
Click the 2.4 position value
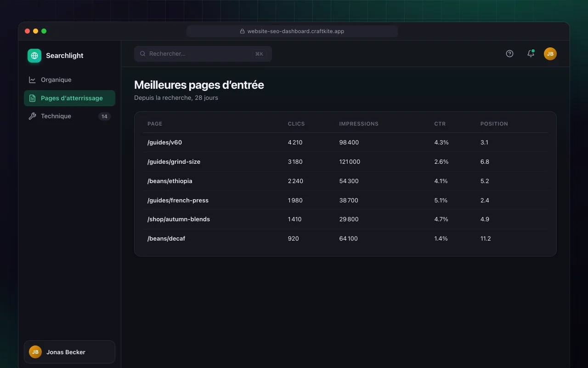(x=485, y=201)
